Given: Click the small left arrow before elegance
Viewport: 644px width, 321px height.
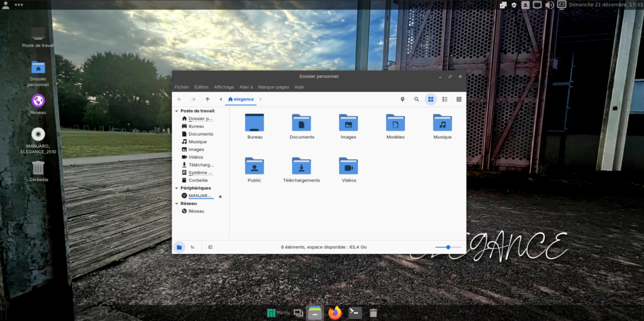Looking at the screenshot, I should click(x=221, y=99).
